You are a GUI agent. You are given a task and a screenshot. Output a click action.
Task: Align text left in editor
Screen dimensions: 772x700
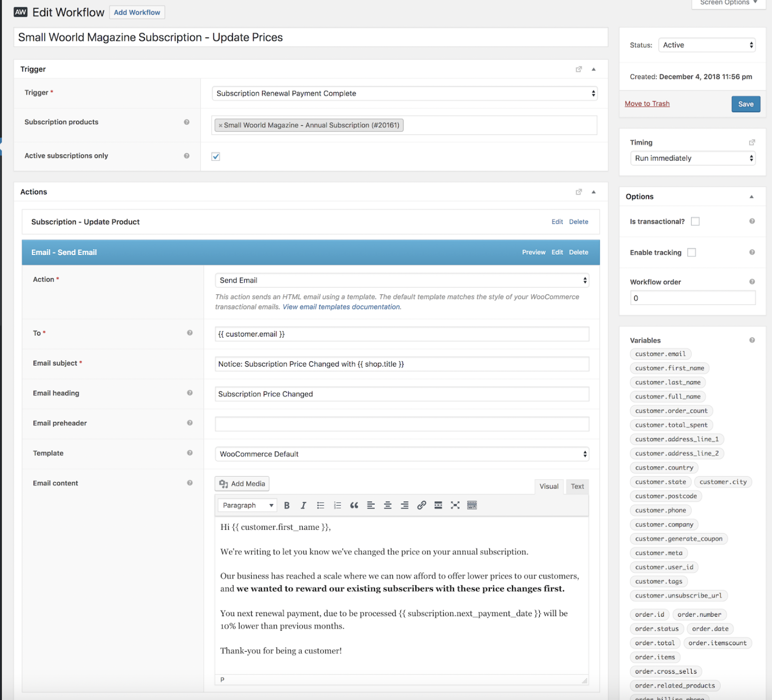[x=371, y=505]
